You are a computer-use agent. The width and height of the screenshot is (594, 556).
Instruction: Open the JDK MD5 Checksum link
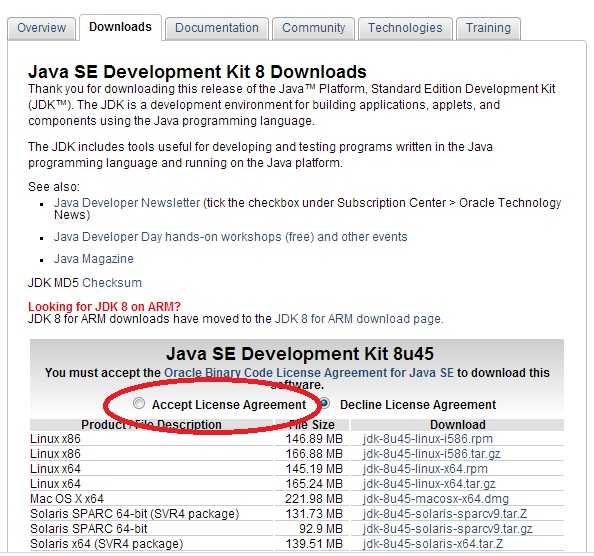(x=112, y=283)
